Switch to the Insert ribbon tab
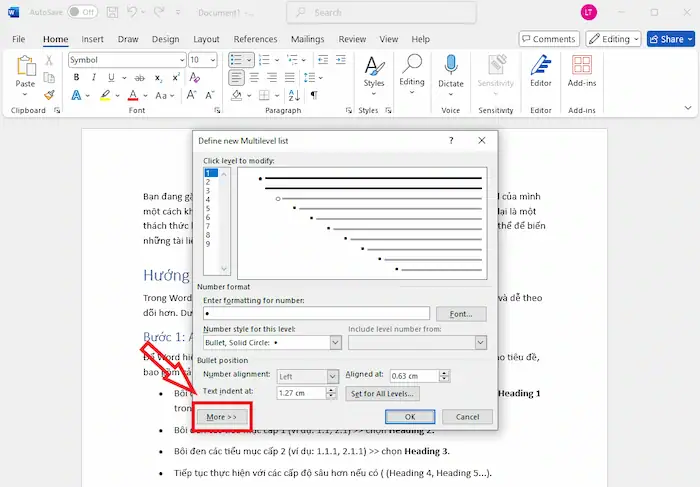The height and width of the screenshot is (487, 700). click(92, 39)
